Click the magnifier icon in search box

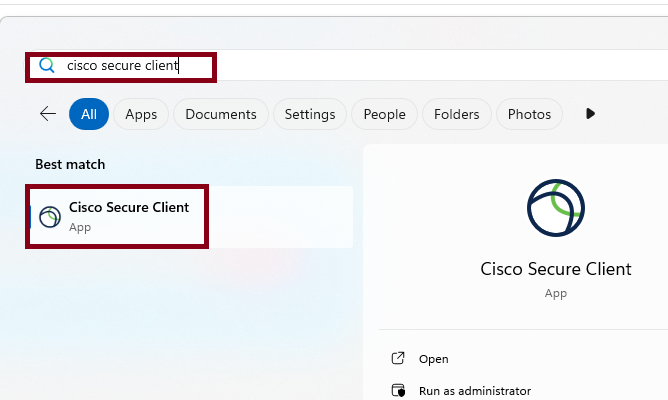click(46, 66)
